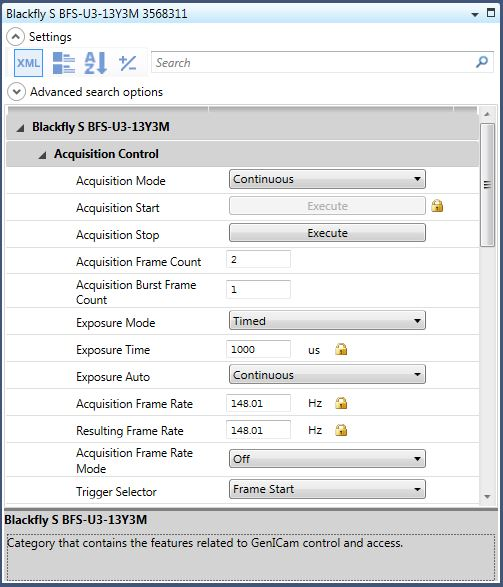Screen dimensions: 503x587
Task: Execute Acquisition Stop
Action: tap(327, 233)
